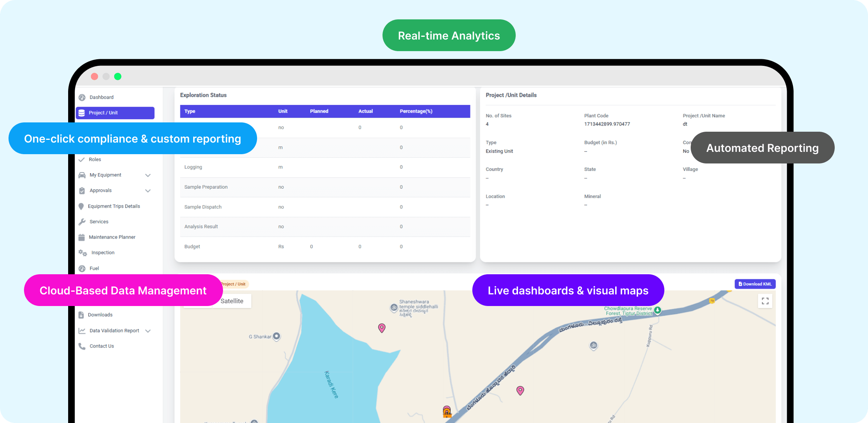Viewport: 868px width, 423px height.
Task: Select the Analysis Result row
Action: click(325, 227)
